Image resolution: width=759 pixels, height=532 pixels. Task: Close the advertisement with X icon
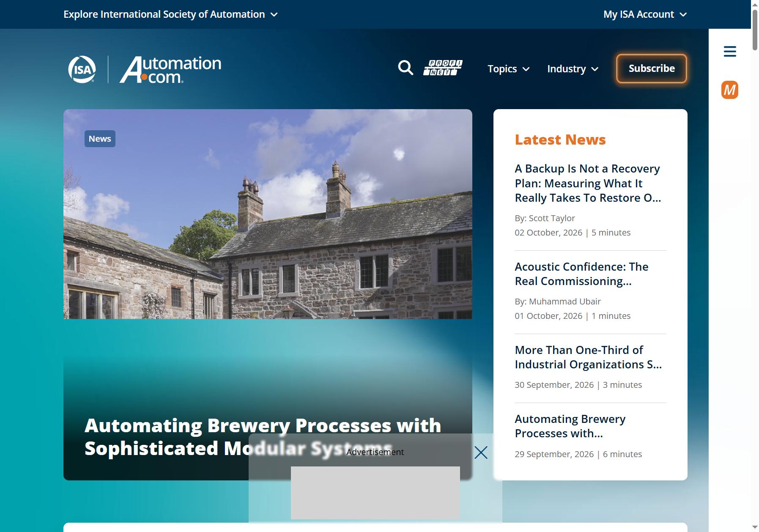[x=481, y=452]
